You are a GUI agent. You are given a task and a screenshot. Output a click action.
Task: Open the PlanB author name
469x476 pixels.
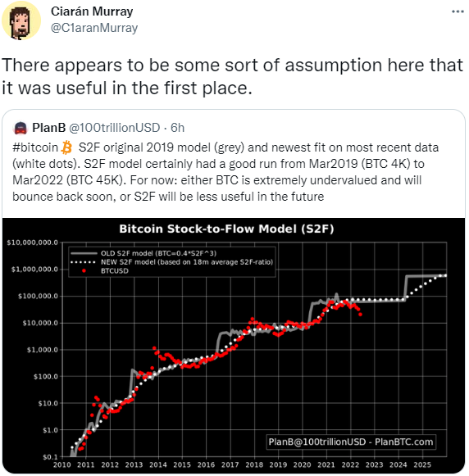[49, 128]
